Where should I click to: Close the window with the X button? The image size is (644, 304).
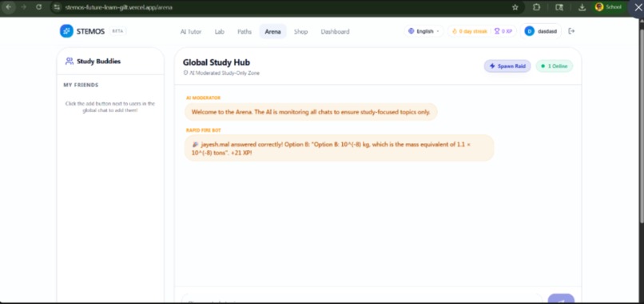click(x=638, y=7)
